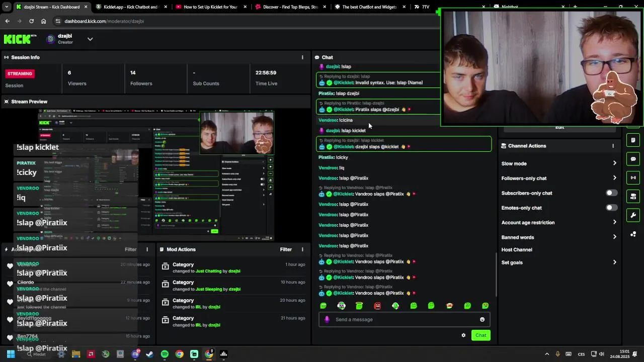Viewport: 644px width, 362px height.
Task: Click Just Chatting category link
Action: (208, 271)
